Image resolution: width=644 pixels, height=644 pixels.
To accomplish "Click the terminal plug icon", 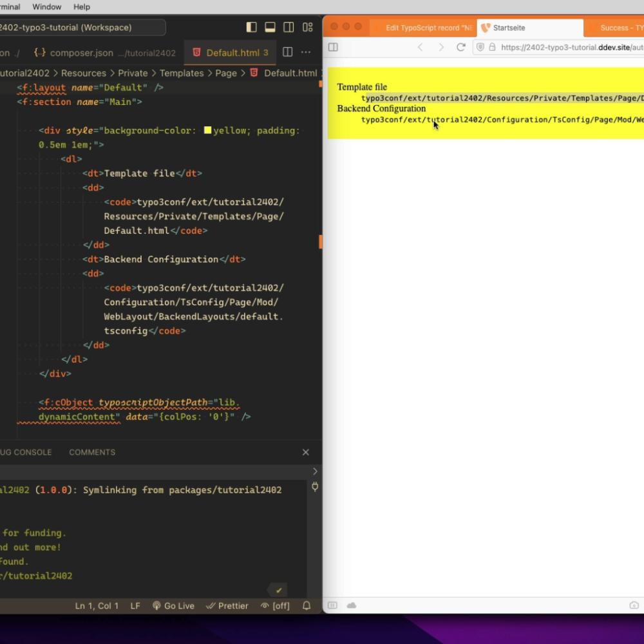I will pyautogui.click(x=315, y=487).
